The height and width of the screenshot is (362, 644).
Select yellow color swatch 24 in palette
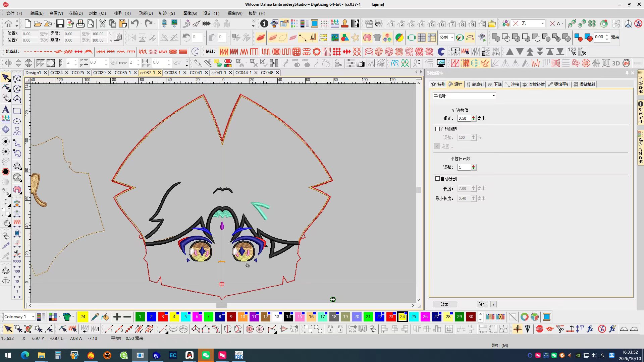(402, 317)
